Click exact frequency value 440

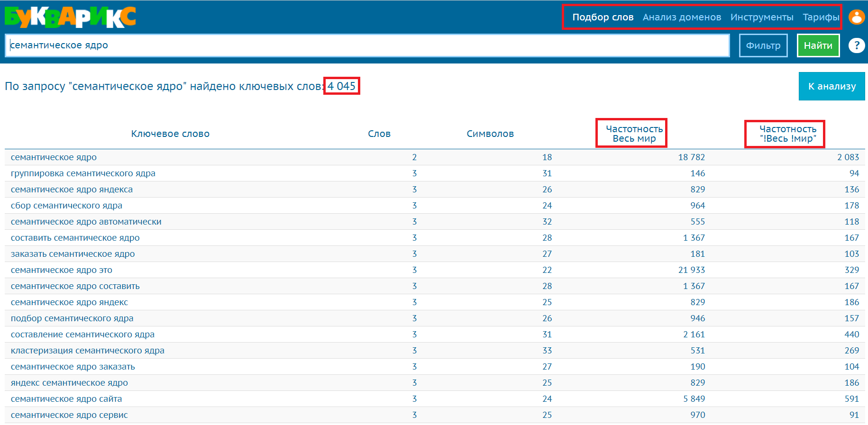coord(852,335)
